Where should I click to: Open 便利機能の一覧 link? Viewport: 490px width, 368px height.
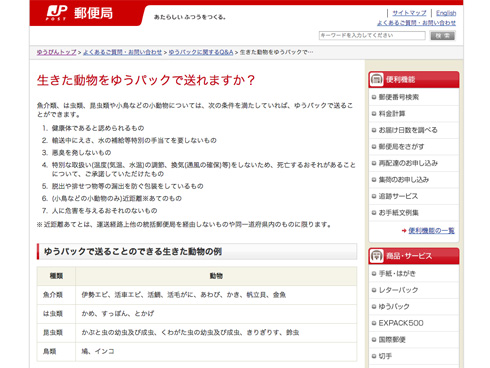(x=431, y=231)
